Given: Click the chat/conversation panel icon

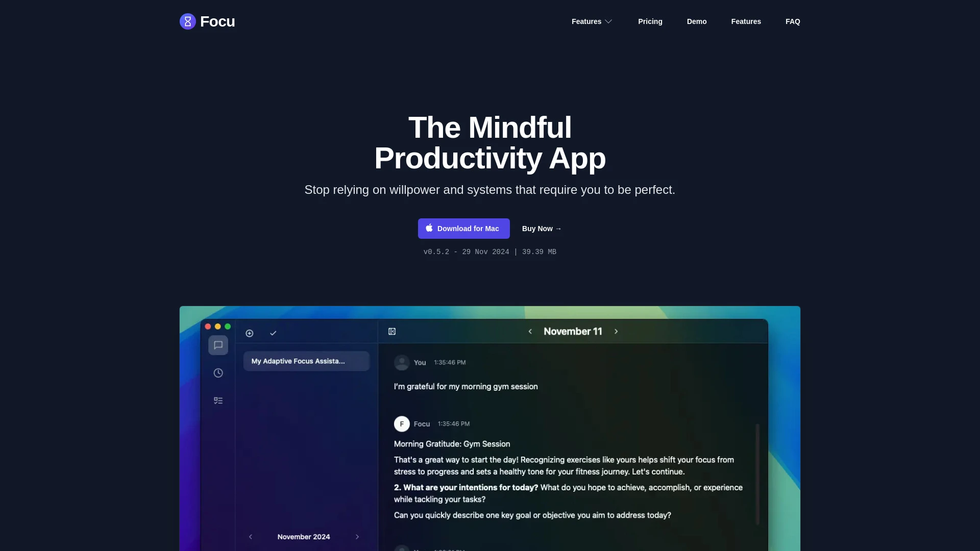Looking at the screenshot, I should tap(218, 345).
